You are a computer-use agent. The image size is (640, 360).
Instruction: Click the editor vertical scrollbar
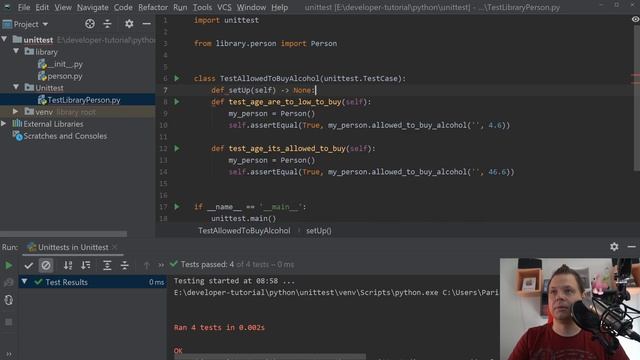[x=636, y=98]
